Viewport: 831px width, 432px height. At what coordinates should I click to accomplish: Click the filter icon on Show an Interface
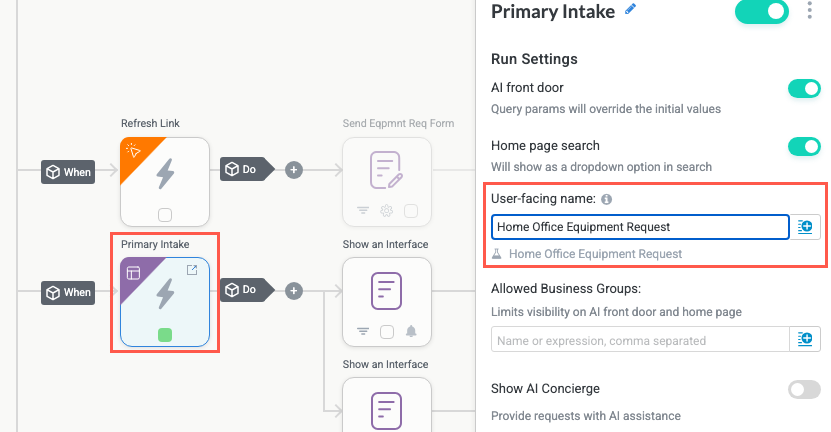(363, 331)
